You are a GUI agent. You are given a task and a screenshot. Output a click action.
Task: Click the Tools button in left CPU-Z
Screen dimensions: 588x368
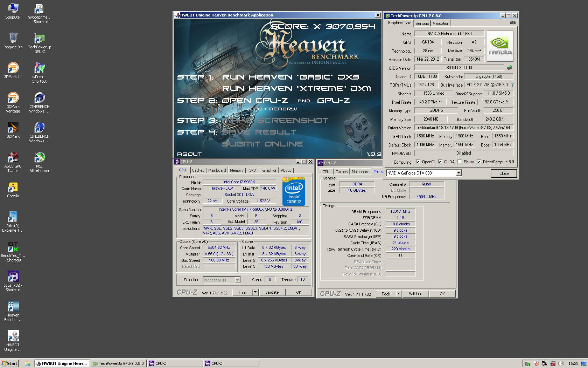tap(243, 292)
